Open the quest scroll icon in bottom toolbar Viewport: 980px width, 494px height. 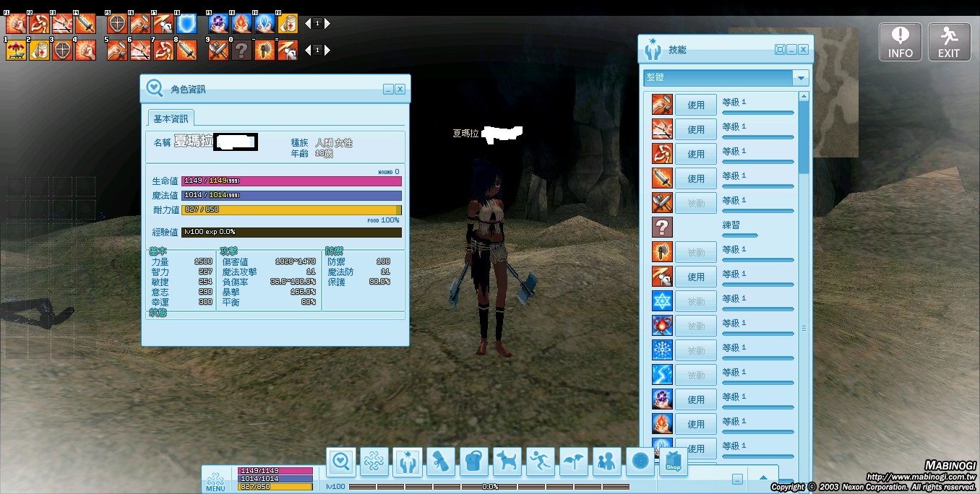pos(441,461)
